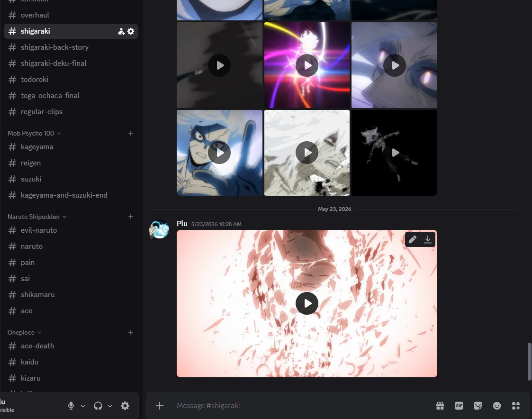Image resolution: width=532 pixels, height=419 pixels.
Task: Play the dark smoke video clip
Action: 219,65
